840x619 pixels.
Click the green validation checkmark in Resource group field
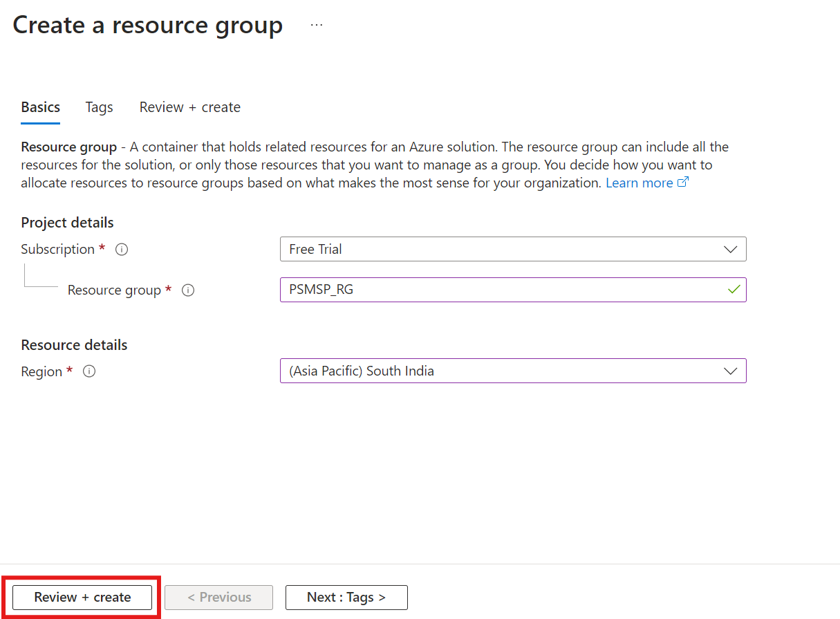[x=734, y=290]
